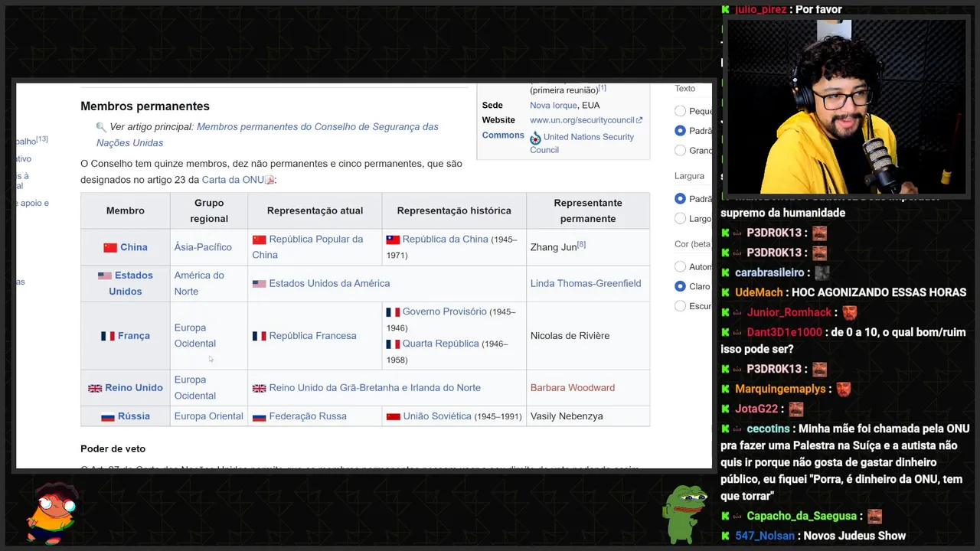Viewport: 980px width, 551px height.
Task: Click the Grupo regional column header
Action: point(209,210)
